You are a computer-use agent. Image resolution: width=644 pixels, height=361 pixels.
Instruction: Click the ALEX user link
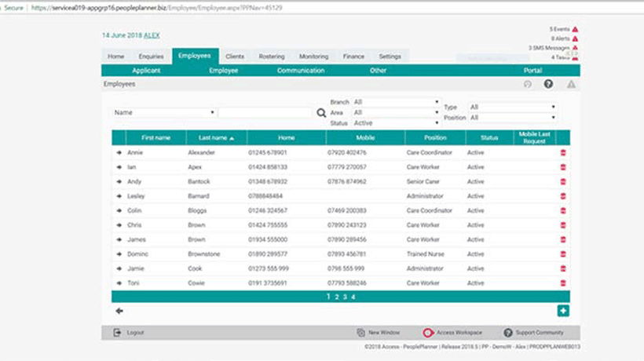point(152,35)
